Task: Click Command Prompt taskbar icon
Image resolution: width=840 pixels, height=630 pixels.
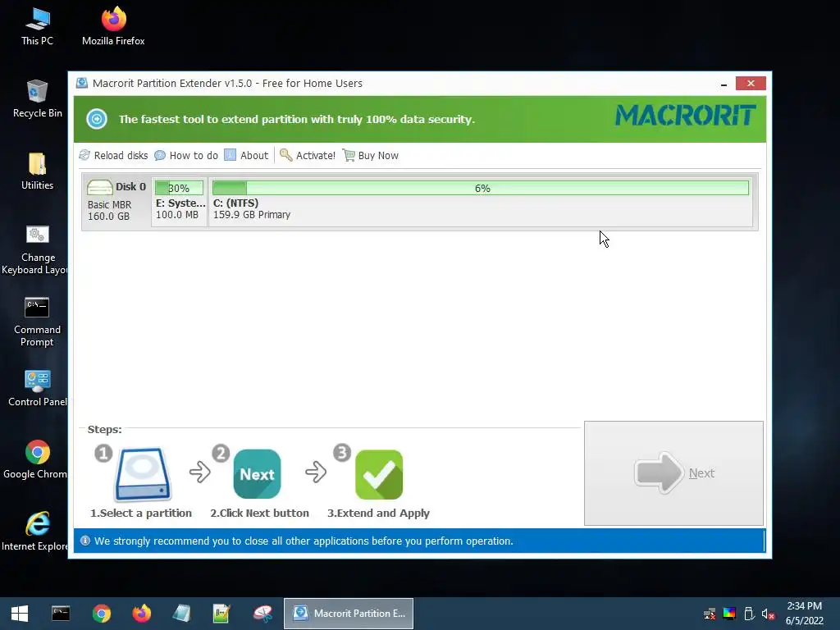Action: [x=61, y=614]
